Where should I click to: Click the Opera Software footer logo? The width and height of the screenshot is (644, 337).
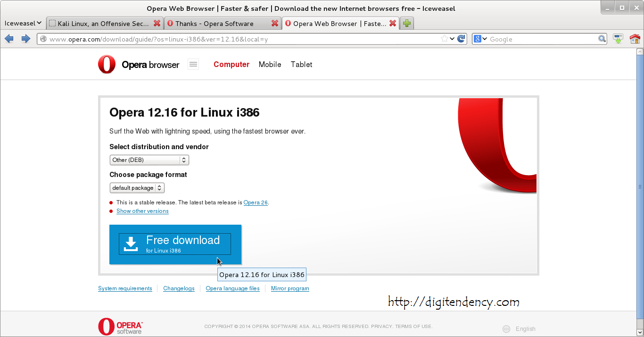pyautogui.click(x=120, y=327)
